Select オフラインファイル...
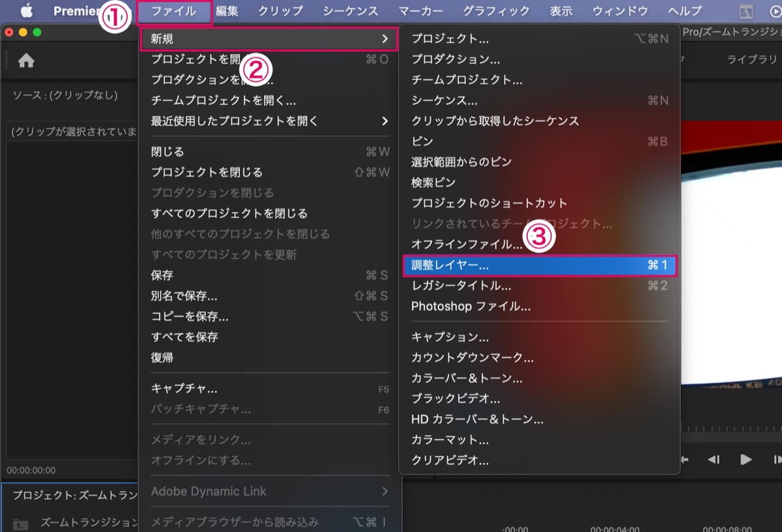Viewport: 782px width, 532px height. pyautogui.click(x=540, y=245)
